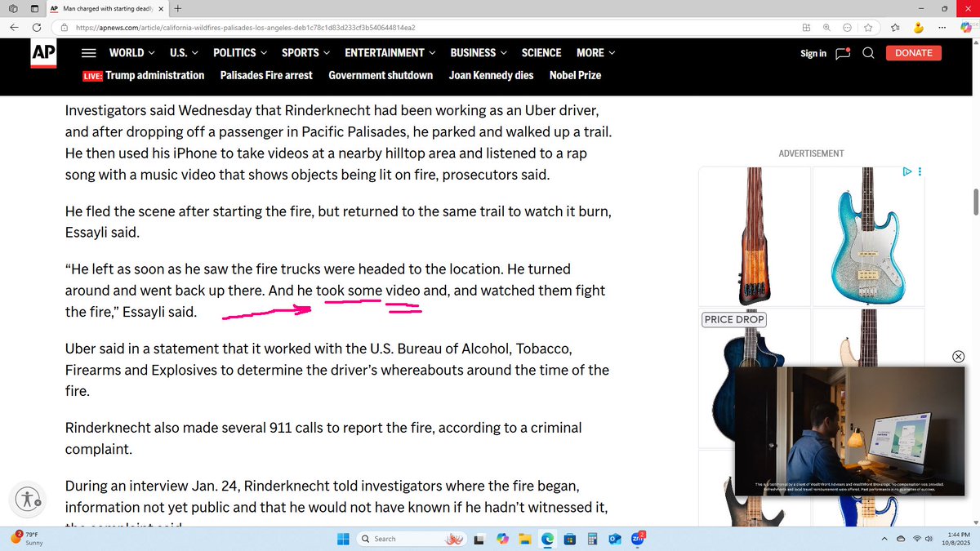Close the AP article tab
The height and width of the screenshot is (551, 980).
coord(161,9)
